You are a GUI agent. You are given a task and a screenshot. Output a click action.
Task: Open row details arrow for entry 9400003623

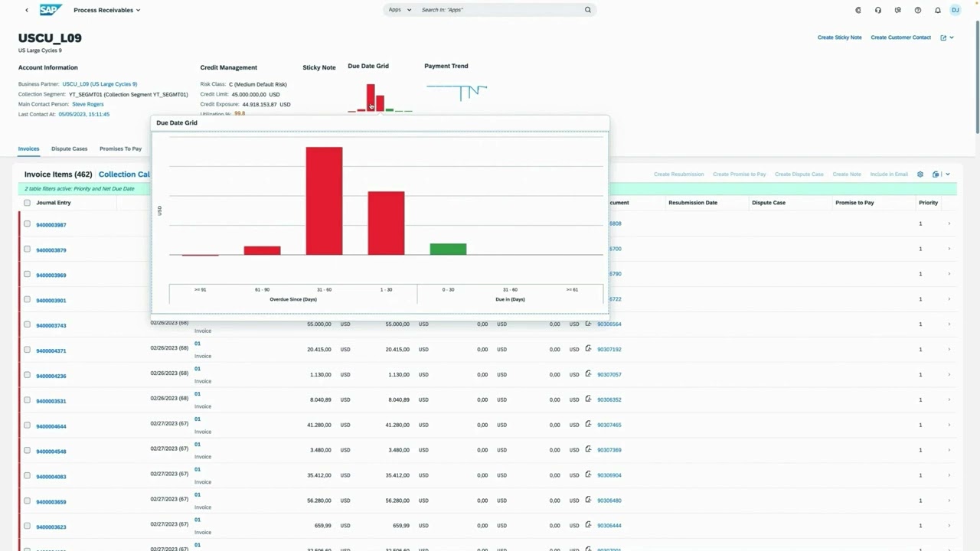[949, 526]
